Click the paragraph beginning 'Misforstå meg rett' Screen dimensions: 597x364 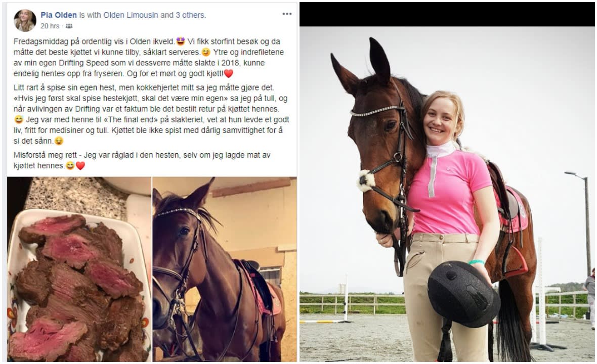pyautogui.click(x=142, y=160)
